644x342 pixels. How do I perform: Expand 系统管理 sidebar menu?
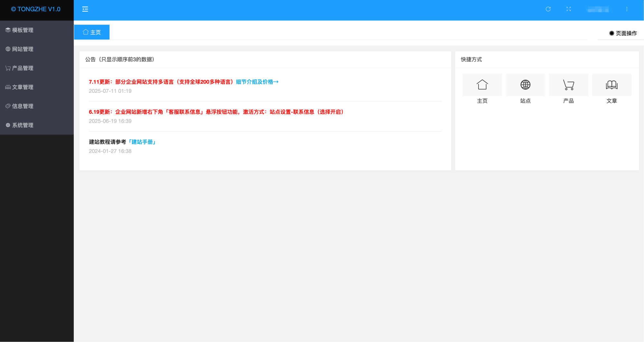37,125
